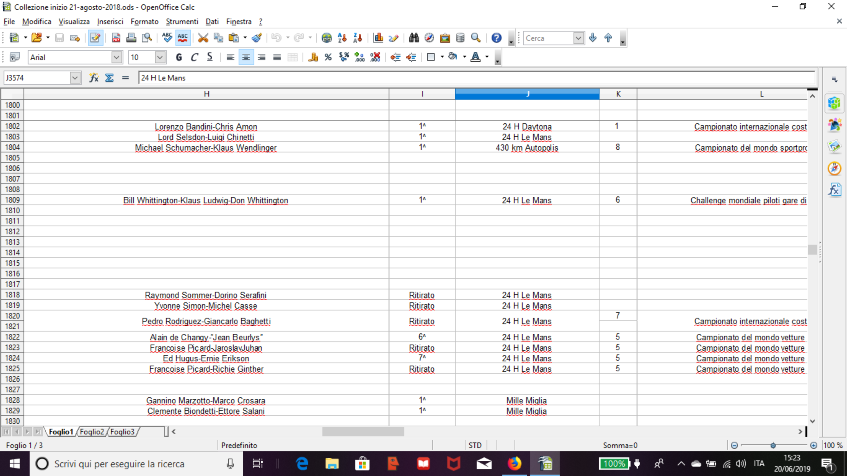Toggle Edit File mode icon
This screenshot has height=476, width=847.
point(95,38)
